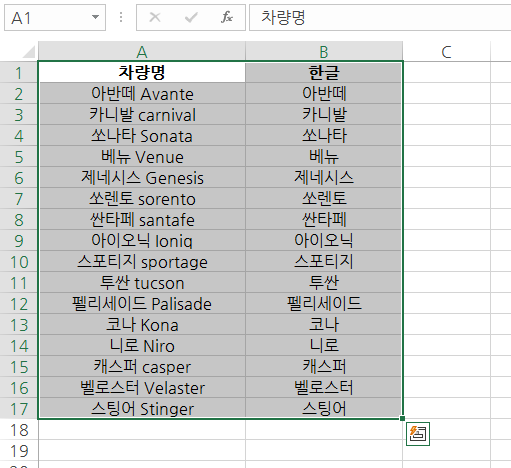Open the Flash Fill options icon
Screen dimensions: 511x468
pyautogui.click(x=418, y=434)
